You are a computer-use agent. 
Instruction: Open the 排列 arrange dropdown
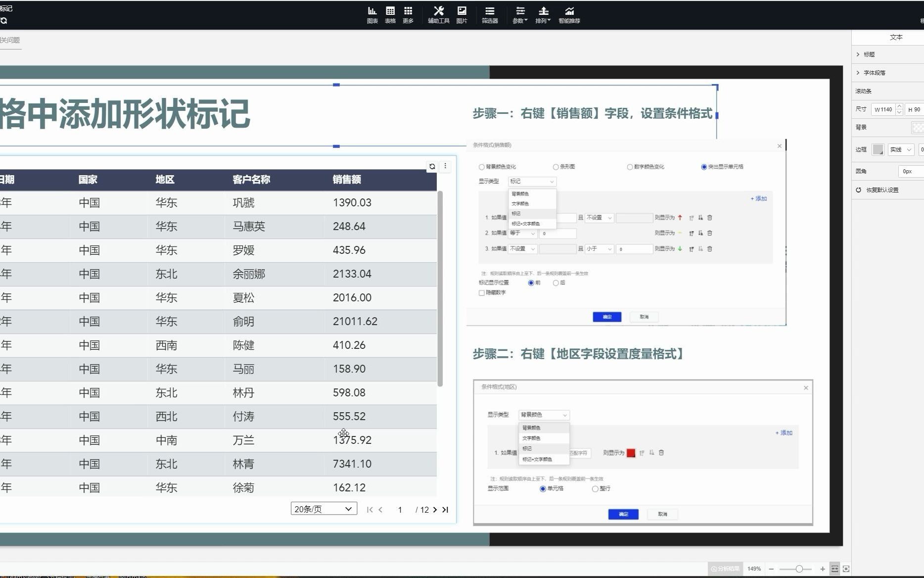coord(543,15)
